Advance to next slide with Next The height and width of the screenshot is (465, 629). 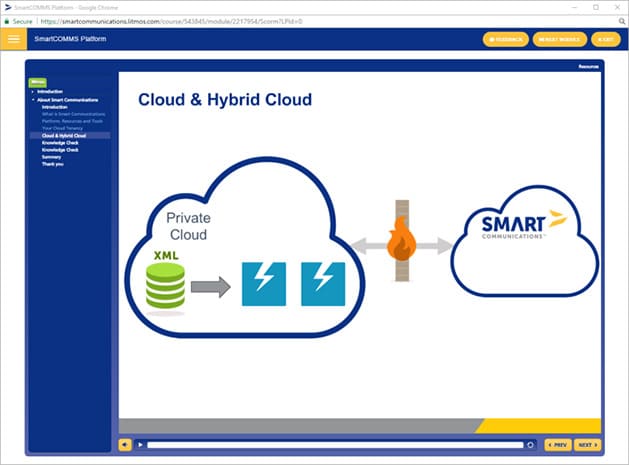click(588, 445)
